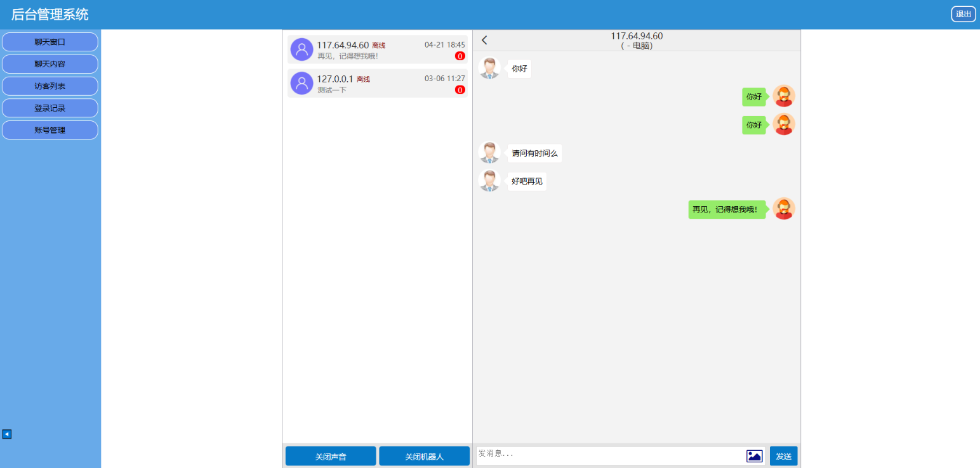Click the purple avatar of visitor 117.64.94.60

301,49
